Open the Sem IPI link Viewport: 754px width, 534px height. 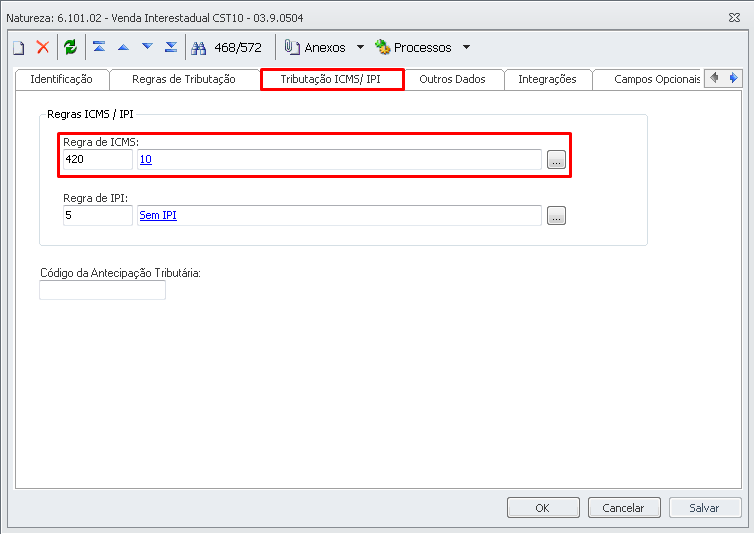tap(158, 216)
